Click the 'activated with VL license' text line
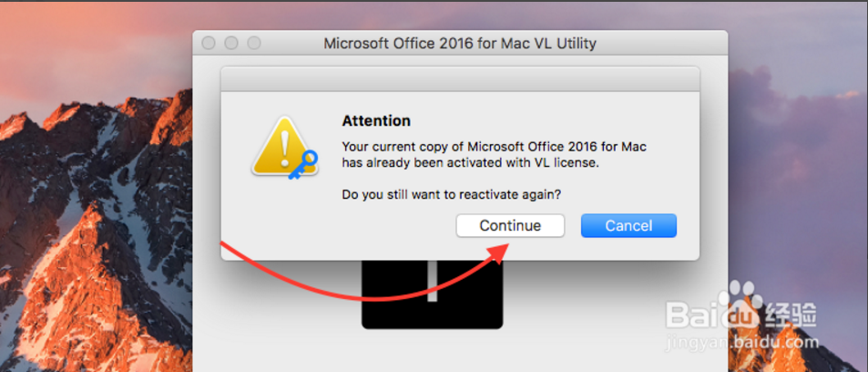The image size is (868, 372). [471, 163]
